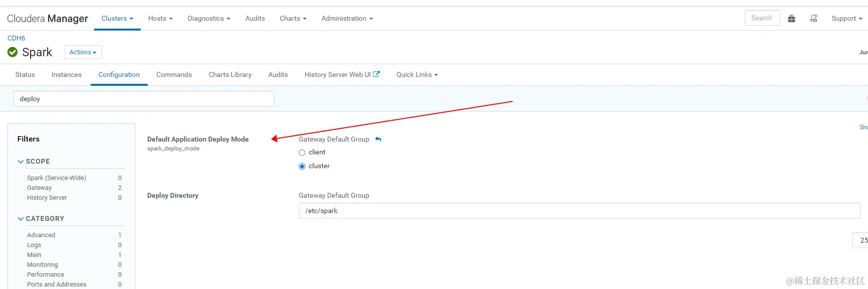Open the Charts dropdown menu
Screen dimensions: 868x289
click(x=293, y=18)
